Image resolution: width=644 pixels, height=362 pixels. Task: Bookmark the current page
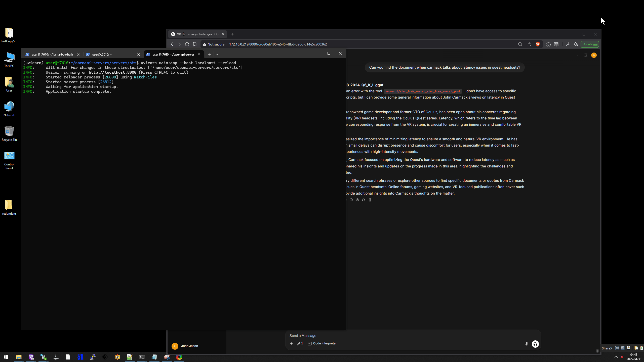[x=195, y=44]
